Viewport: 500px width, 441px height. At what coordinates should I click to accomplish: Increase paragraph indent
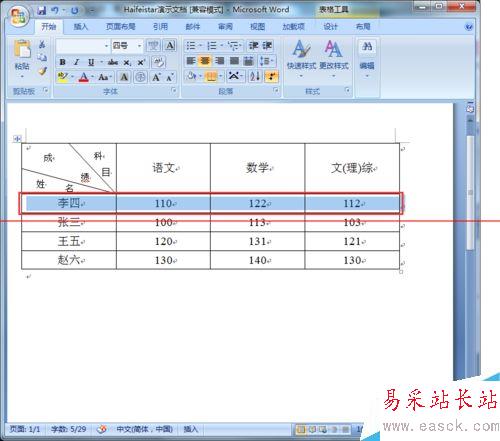click(267, 45)
